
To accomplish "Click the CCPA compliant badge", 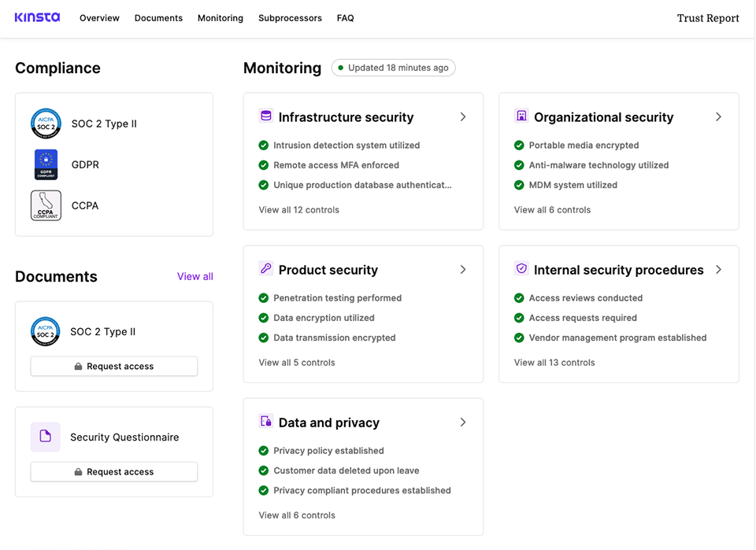I will (x=46, y=205).
